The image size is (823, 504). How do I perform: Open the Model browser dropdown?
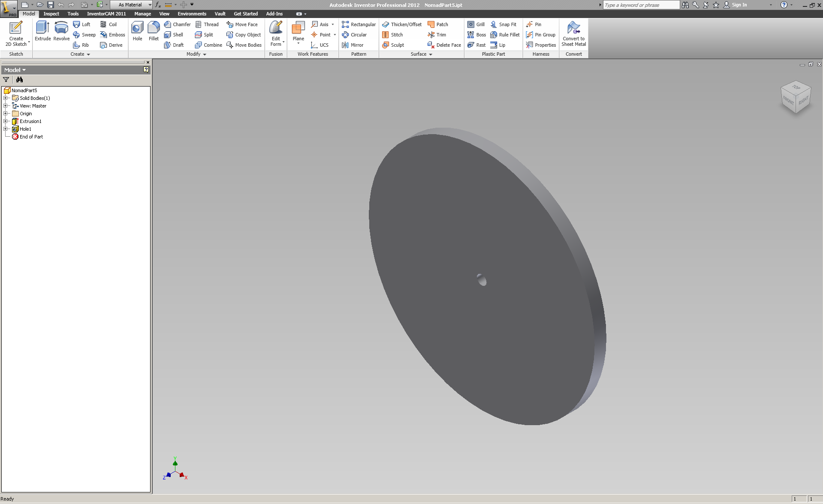click(15, 70)
